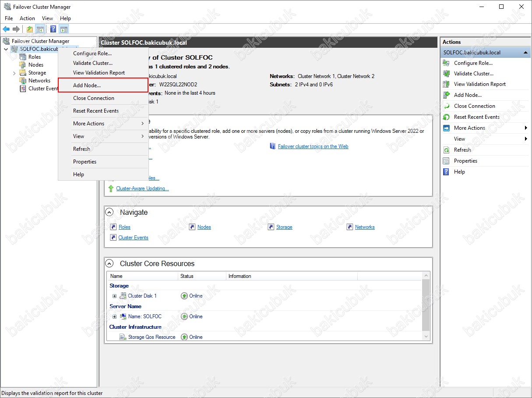Expand the Cluster Disk 1 plus box
The image size is (532, 398).
point(115,296)
